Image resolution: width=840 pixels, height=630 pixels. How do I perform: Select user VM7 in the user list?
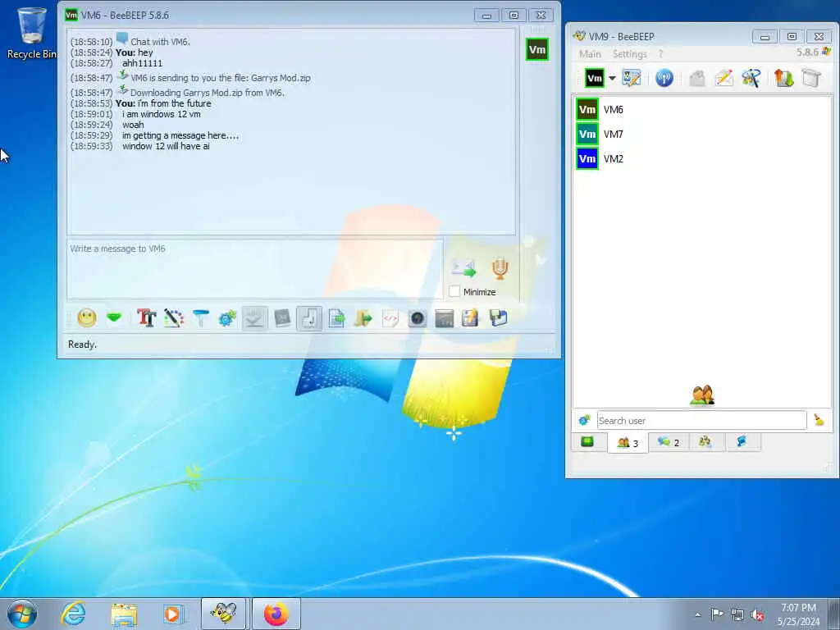(702, 134)
